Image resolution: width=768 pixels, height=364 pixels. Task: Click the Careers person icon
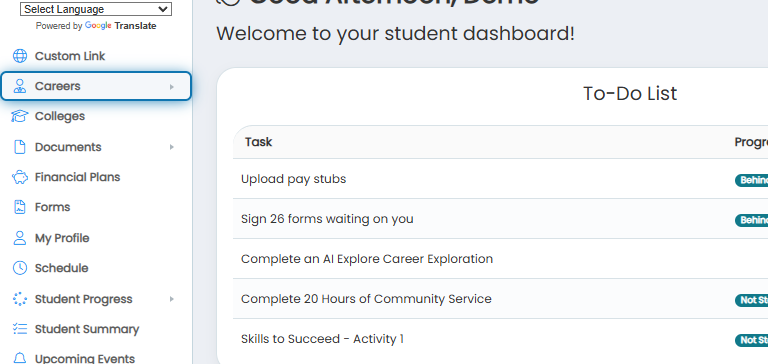(20, 86)
